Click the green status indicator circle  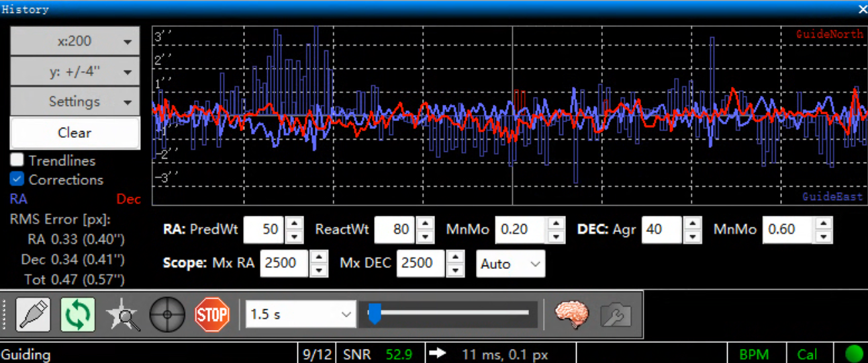click(x=854, y=354)
